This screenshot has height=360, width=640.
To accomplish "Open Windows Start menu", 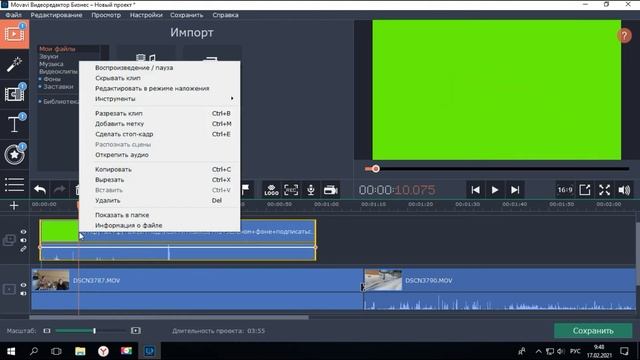I will click(x=11, y=351).
